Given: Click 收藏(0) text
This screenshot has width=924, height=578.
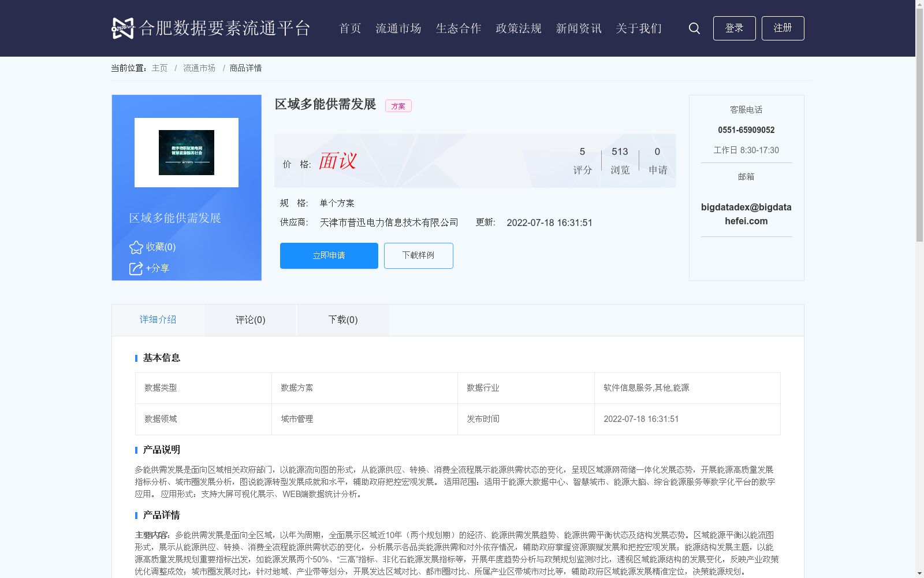Looking at the screenshot, I should [x=161, y=247].
